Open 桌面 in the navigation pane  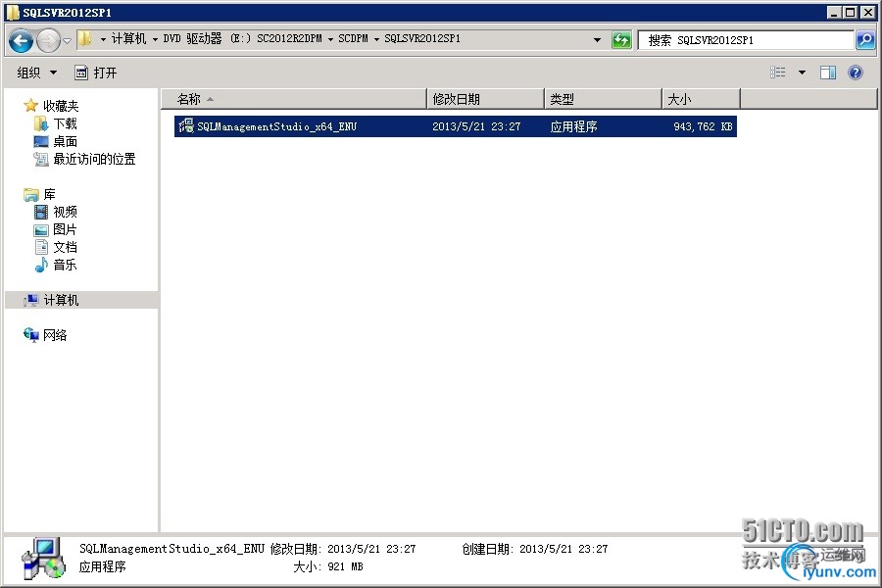66,141
